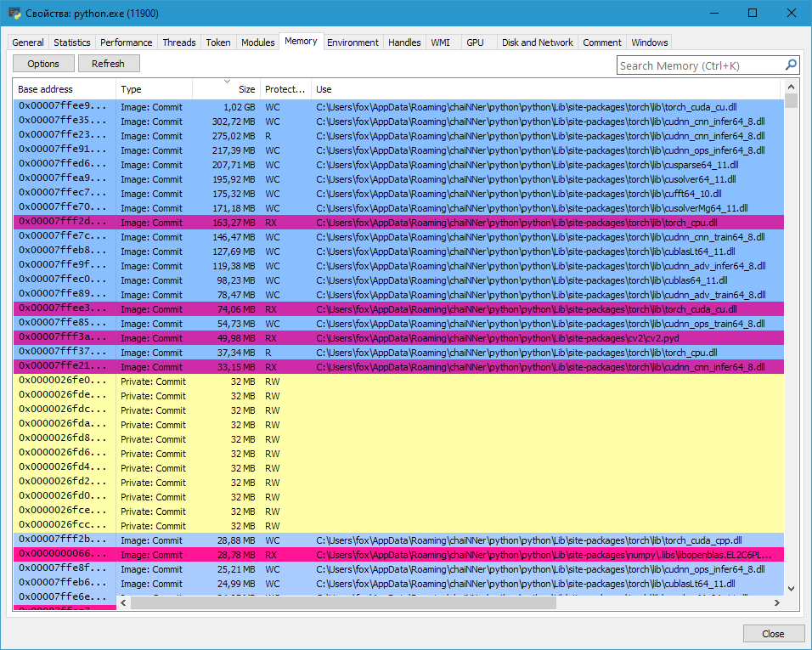Select the cublas64_11.dll row

398,280
